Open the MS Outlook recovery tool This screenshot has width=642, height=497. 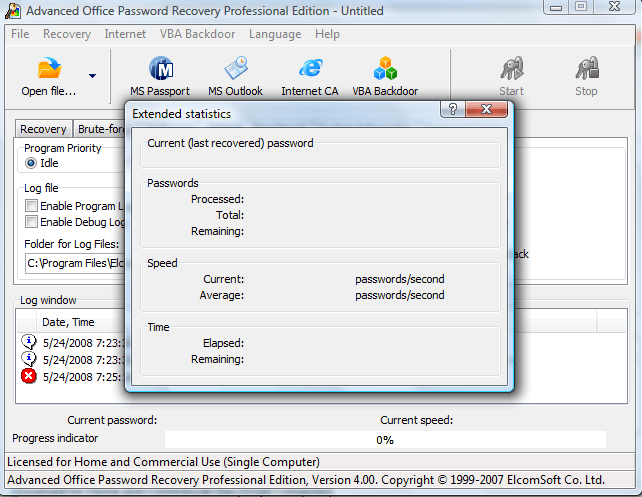[x=235, y=77]
